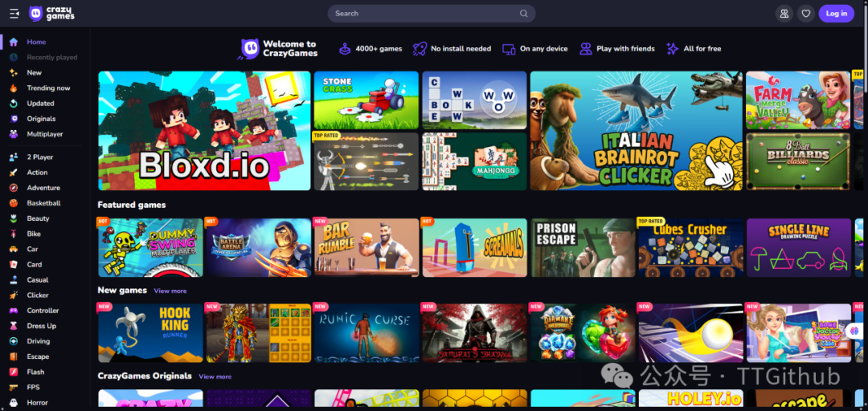Image resolution: width=868 pixels, height=411 pixels.
Task: Click the Play with friends text
Action: click(625, 49)
